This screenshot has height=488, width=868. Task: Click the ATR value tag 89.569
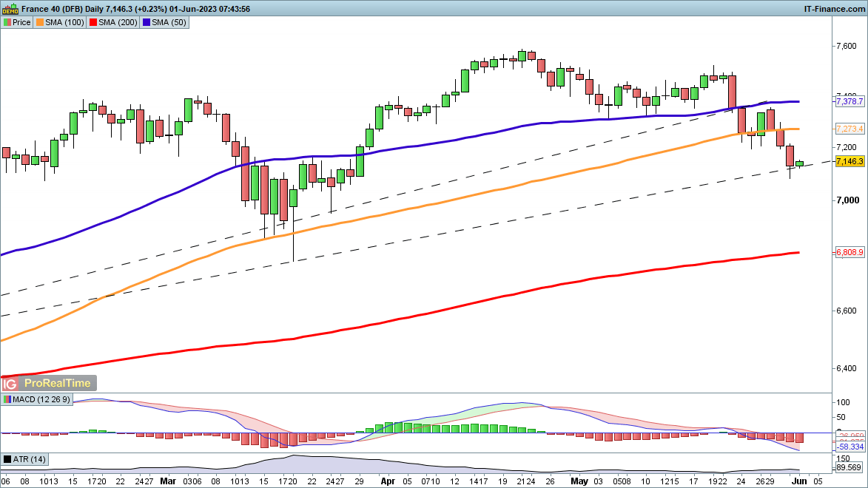click(849, 467)
